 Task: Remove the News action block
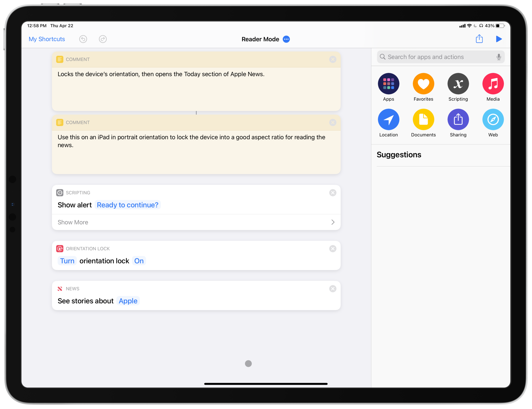(333, 288)
